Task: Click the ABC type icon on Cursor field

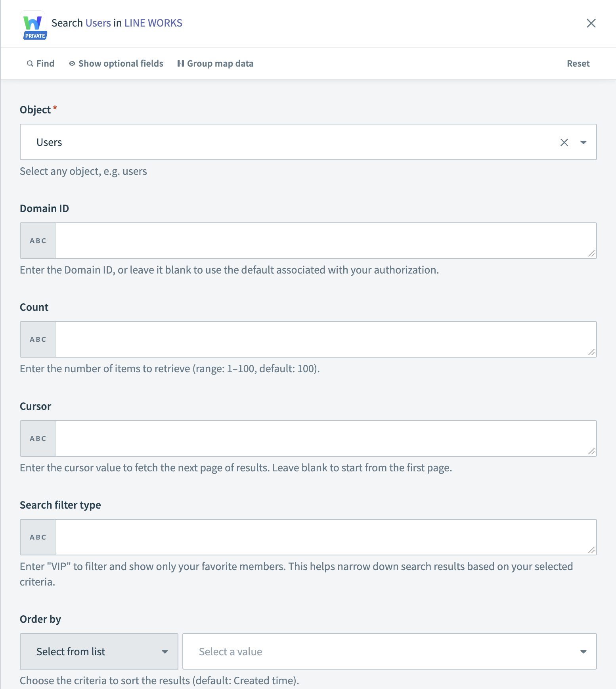Action: pyautogui.click(x=37, y=438)
